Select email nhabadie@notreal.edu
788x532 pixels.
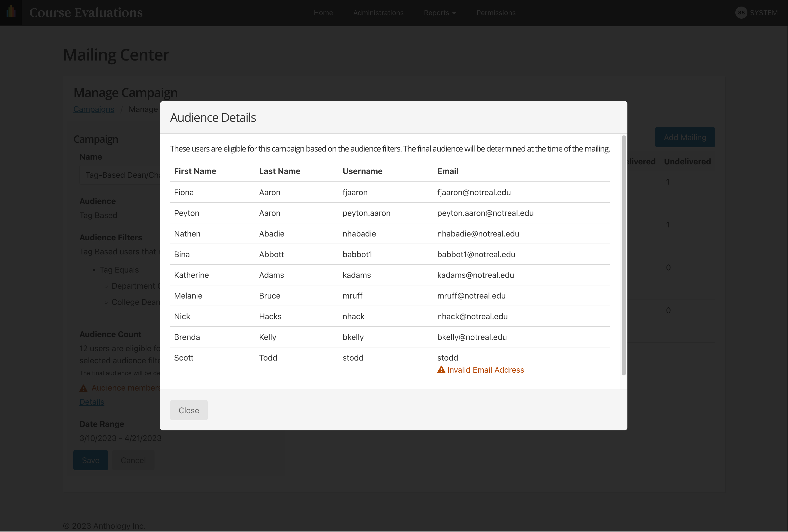pyautogui.click(x=478, y=234)
